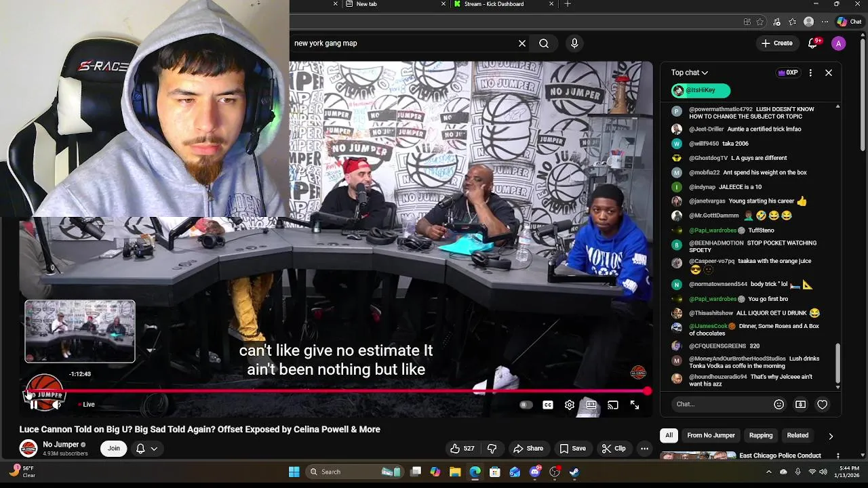Create a Clip from the video

tap(614, 448)
